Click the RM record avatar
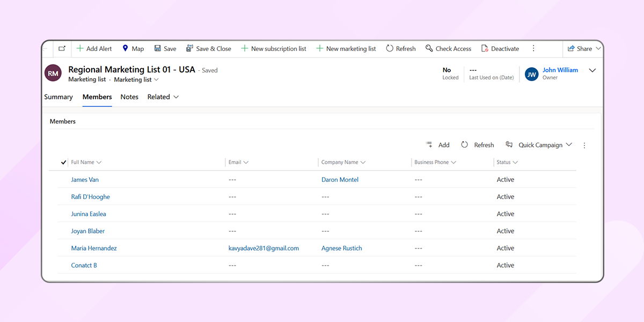The height and width of the screenshot is (322, 644). click(x=53, y=74)
